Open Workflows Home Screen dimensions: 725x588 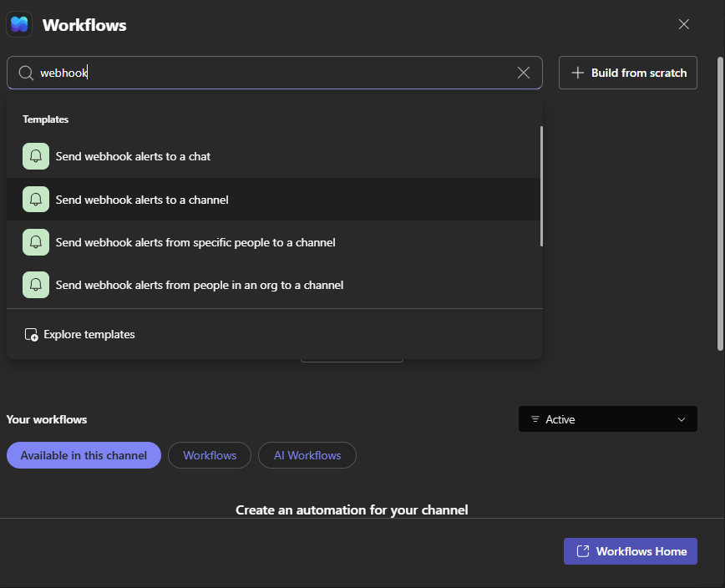coord(631,551)
